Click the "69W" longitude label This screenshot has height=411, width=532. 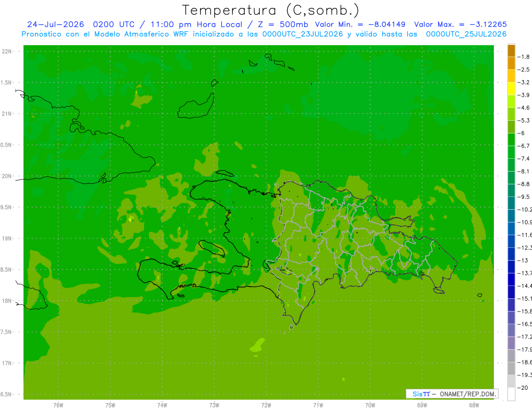click(x=422, y=405)
